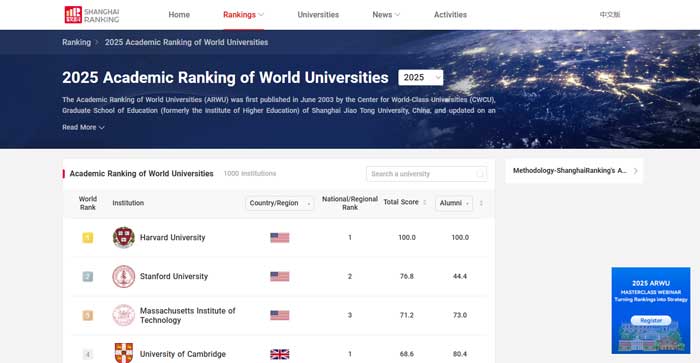Click the search magnifier icon
Image resolution: width=700 pixels, height=363 pixels.
pos(480,174)
